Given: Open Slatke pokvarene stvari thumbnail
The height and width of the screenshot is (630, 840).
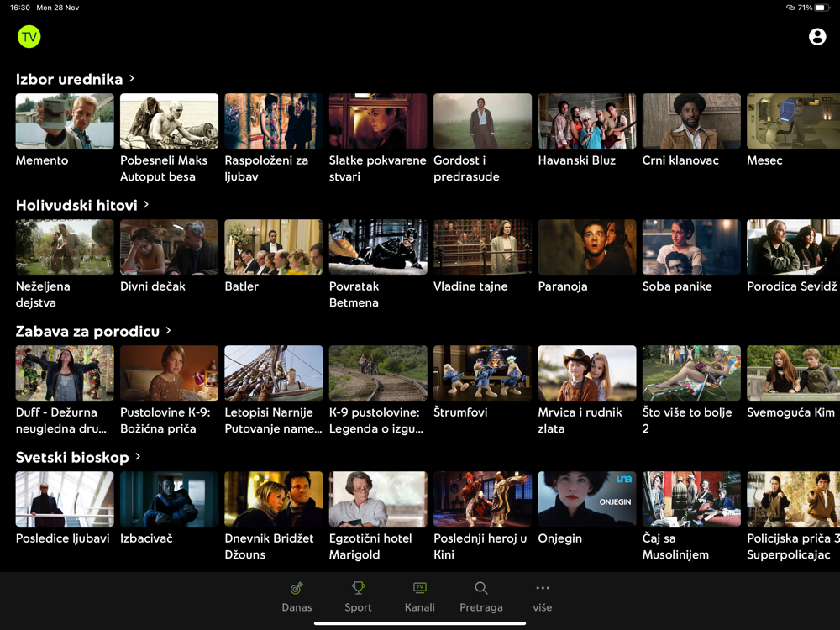Looking at the screenshot, I should point(378,121).
